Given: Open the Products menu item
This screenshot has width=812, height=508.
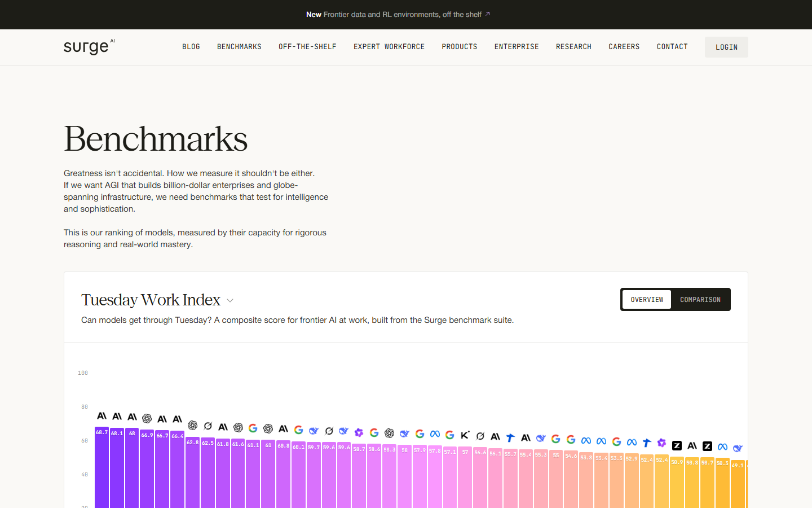Looking at the screenshot, I should pos(460,47).
